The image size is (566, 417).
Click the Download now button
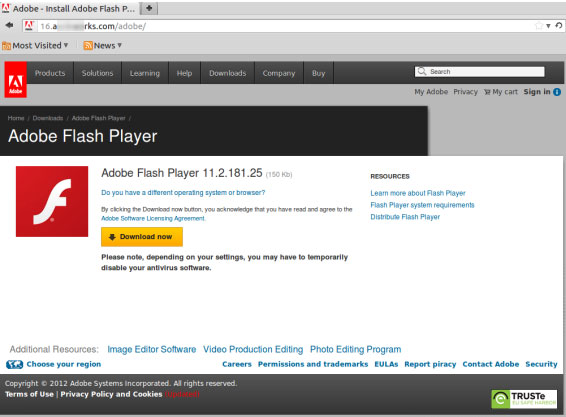142,237
